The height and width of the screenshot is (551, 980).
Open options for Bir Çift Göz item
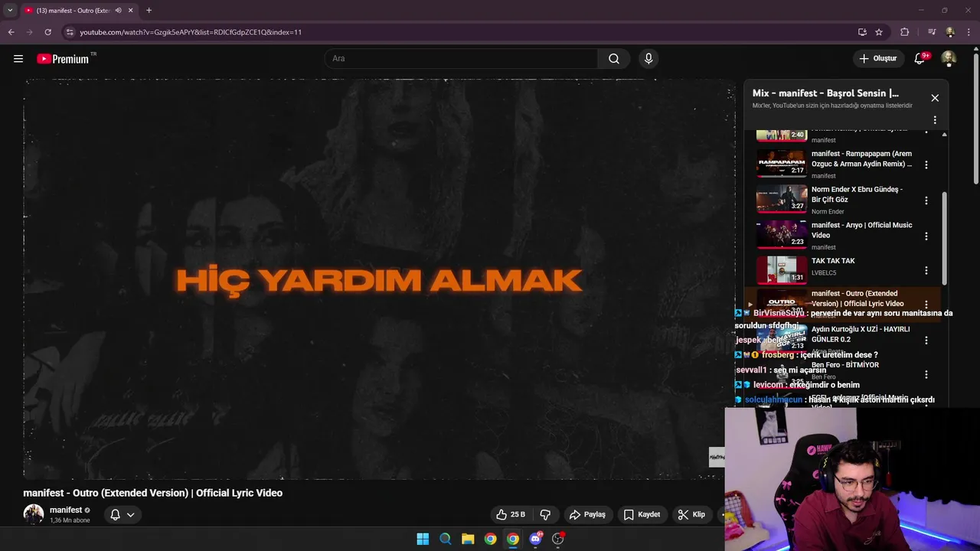(926, 201)
